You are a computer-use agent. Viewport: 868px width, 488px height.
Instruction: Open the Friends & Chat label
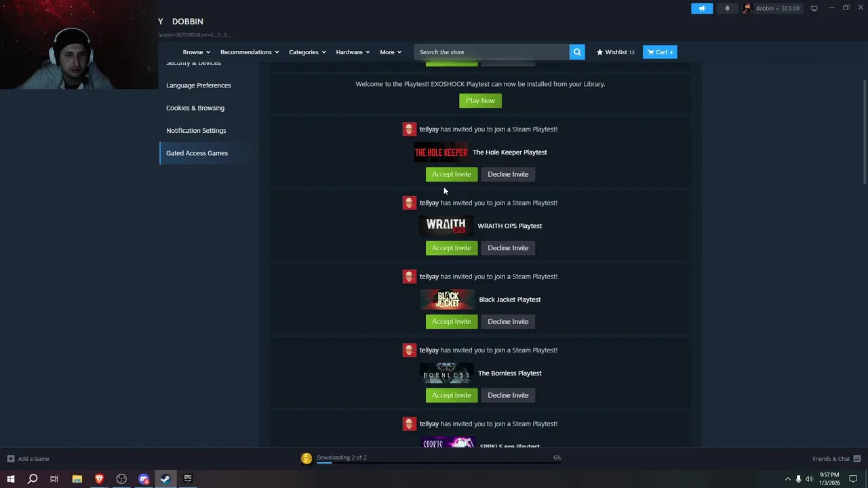pos(831,459)
